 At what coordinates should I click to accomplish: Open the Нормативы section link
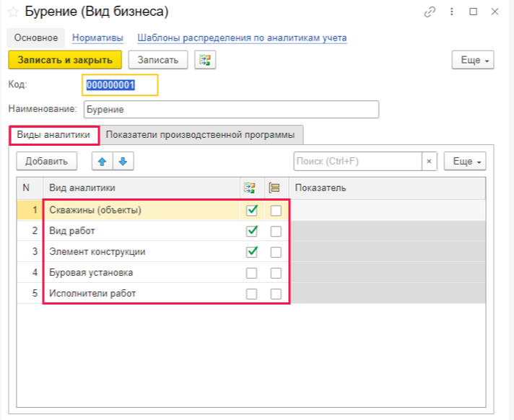pos(97,38)
